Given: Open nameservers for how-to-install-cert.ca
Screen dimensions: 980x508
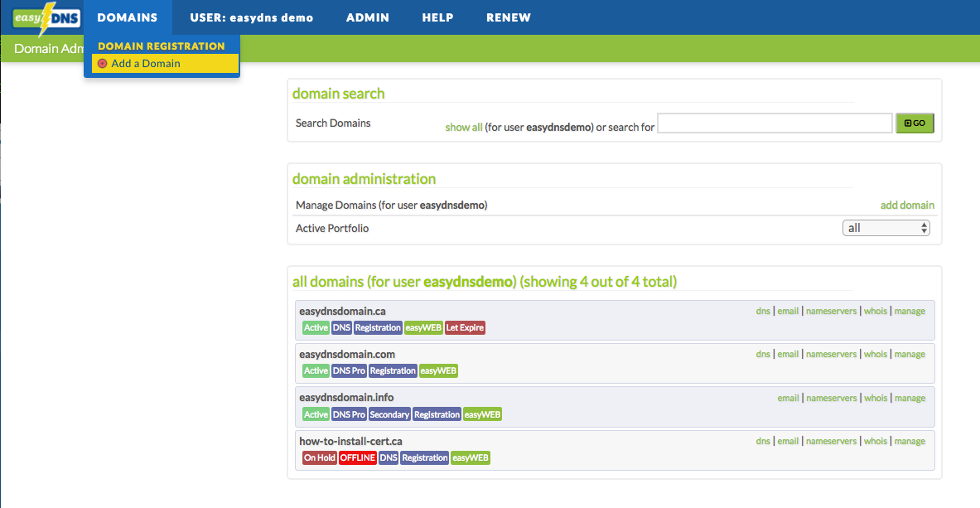Looking at the screenshot, I should (x=831, y=441).
